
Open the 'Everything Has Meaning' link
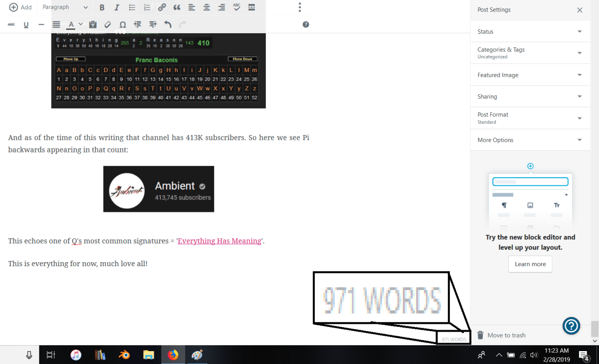coord(219,241)
